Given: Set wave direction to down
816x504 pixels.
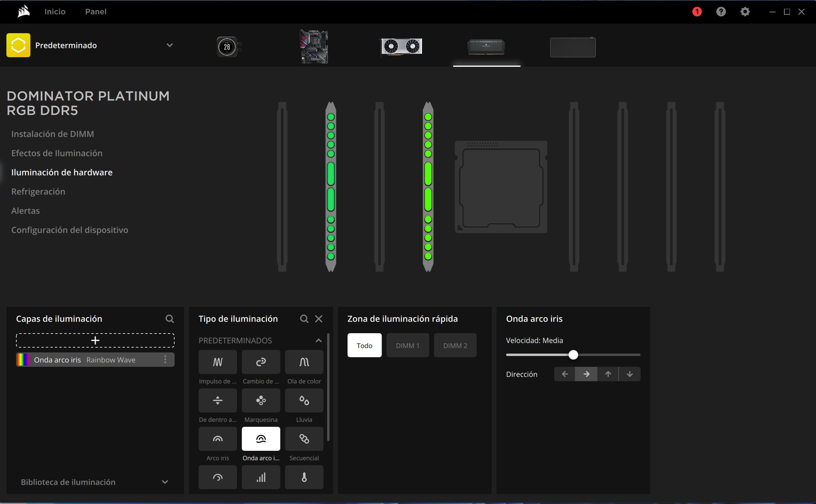Looking at the screenshot, I should click(x=629, y=374).
